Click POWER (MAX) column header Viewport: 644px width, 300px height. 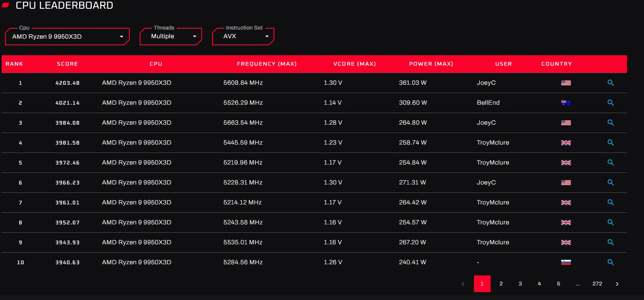pyautogui.click(x=431, y=64)
